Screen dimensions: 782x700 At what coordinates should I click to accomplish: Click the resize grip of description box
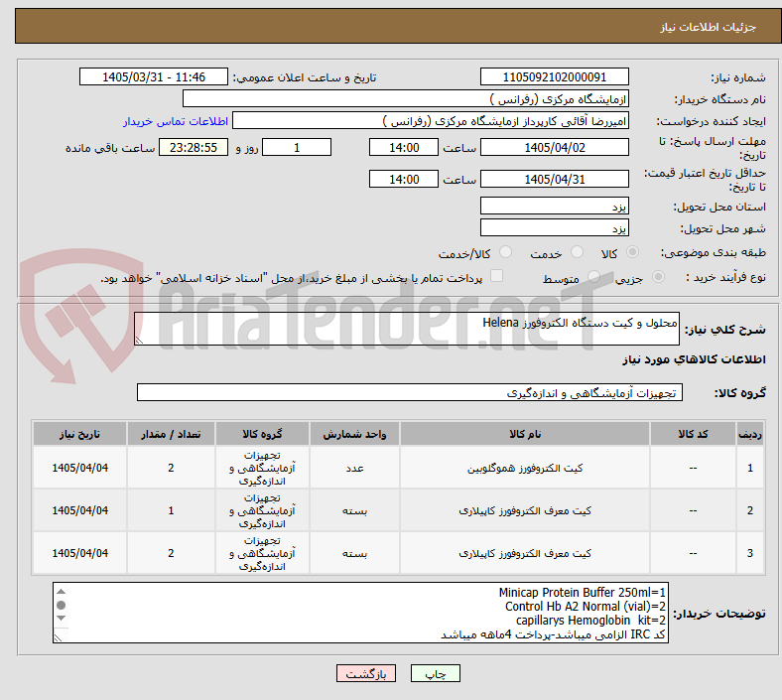tap(139, 340)
